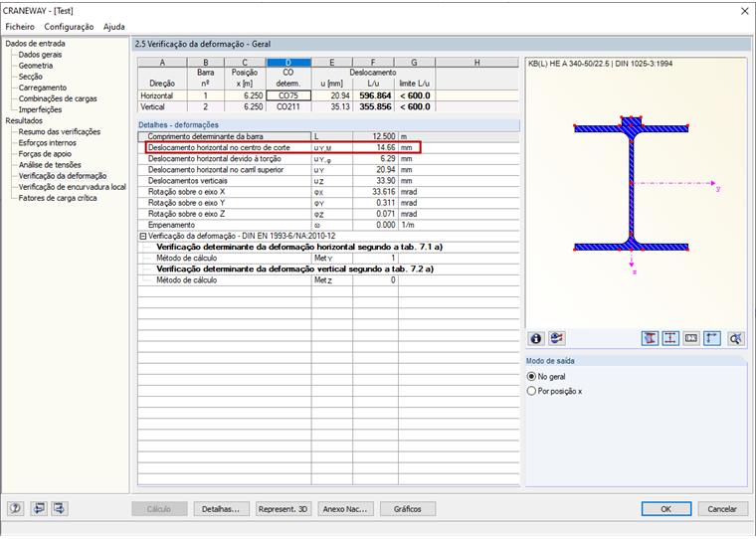The image size is (756, 539).
Task: Click the CO75 cell in Horizontal row
Action: [288, 95]
